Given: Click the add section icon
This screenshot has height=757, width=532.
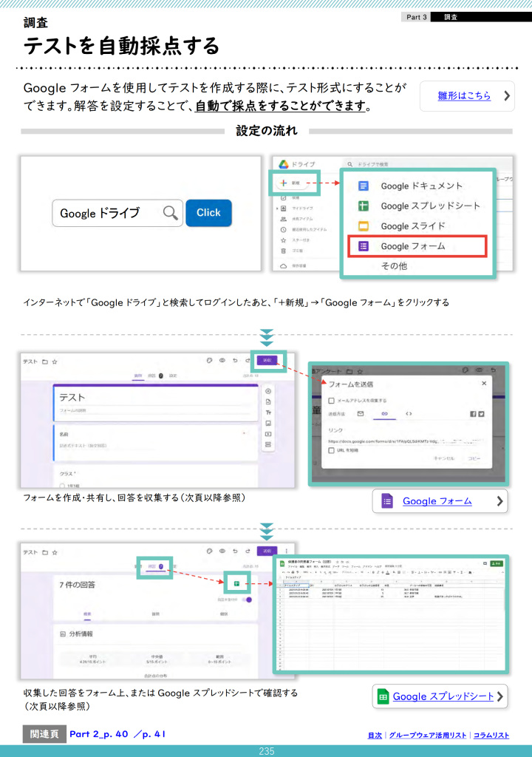Looking at the screenshot, I should [x=268, y=444].
